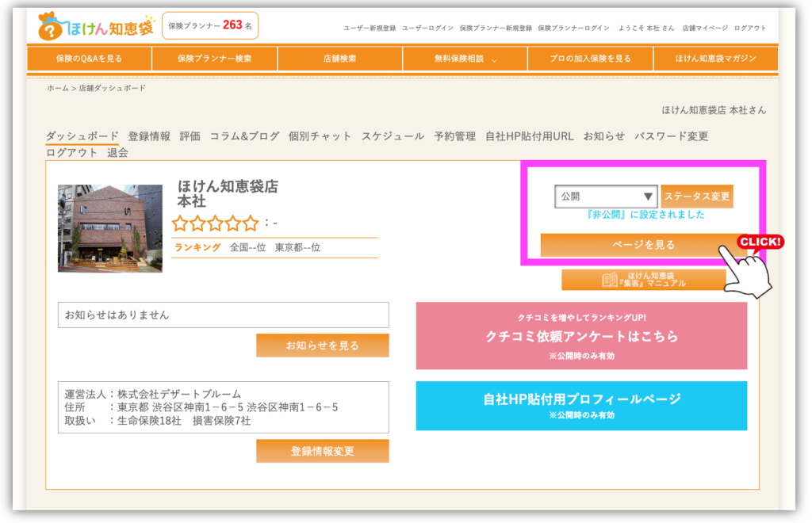
Task: Open the 保険のQ&Aを見る menu item
Action: [x=89, y=59]
